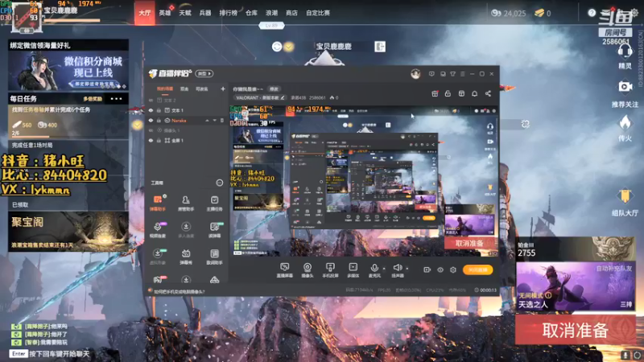The width and height of the screenshot is (644, 362).
Task: Toggle lock on Naraka source
Action: pyautogui.click(x=159, y=120)
